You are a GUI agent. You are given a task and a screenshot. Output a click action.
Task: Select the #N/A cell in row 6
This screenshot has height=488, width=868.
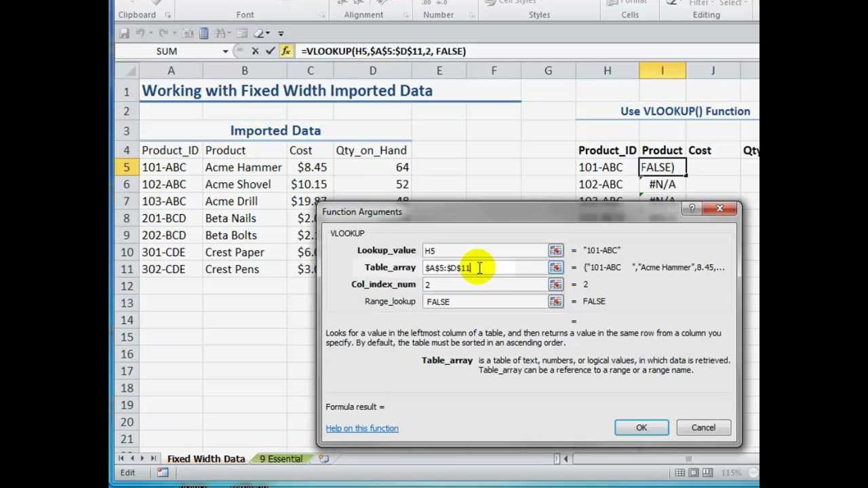pos(662,184)
